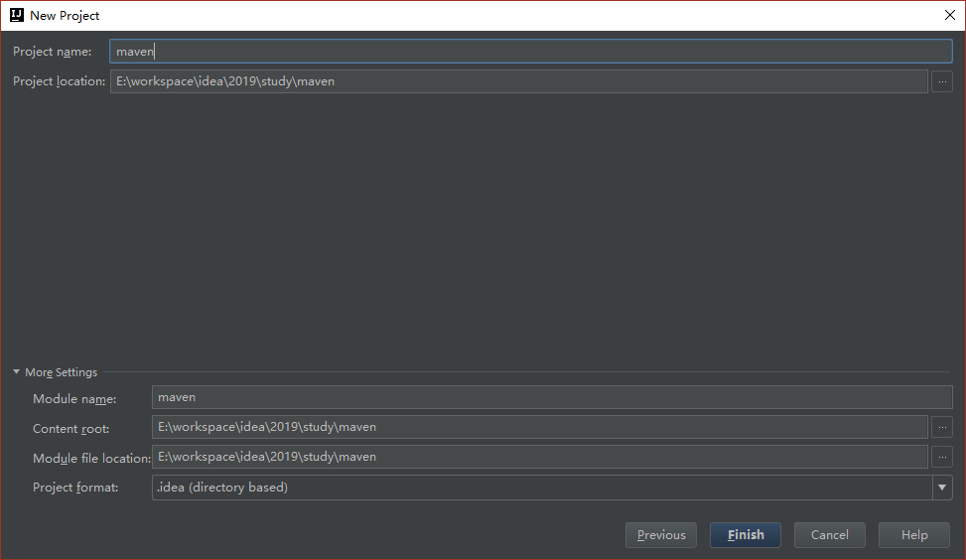
Task: Click the Content root path field
Action: coord(540,427)
